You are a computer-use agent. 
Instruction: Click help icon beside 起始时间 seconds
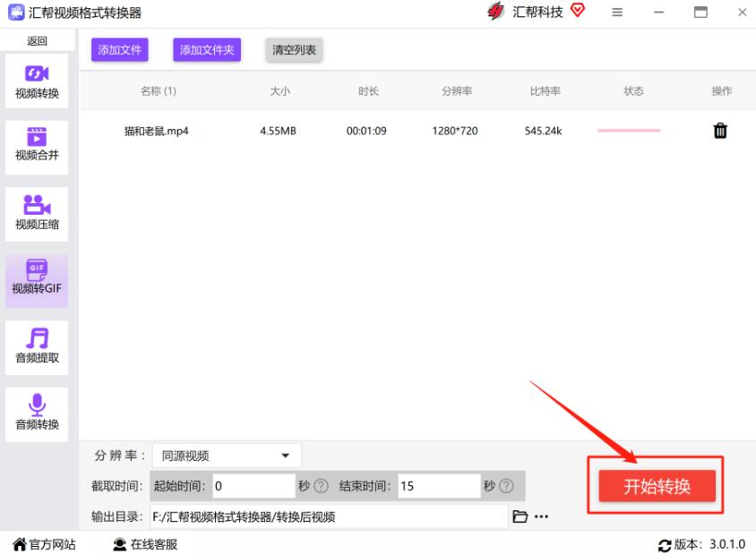320,486
